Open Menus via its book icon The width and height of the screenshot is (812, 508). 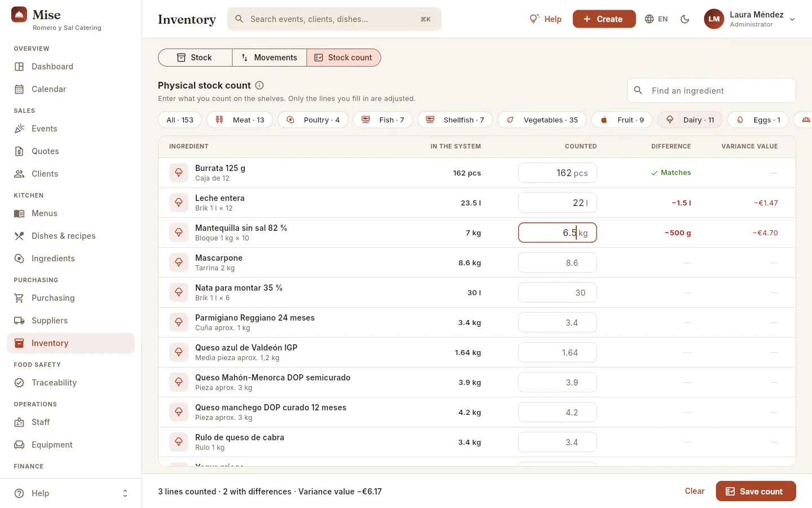pyautogui.click(x=19, y=213)
